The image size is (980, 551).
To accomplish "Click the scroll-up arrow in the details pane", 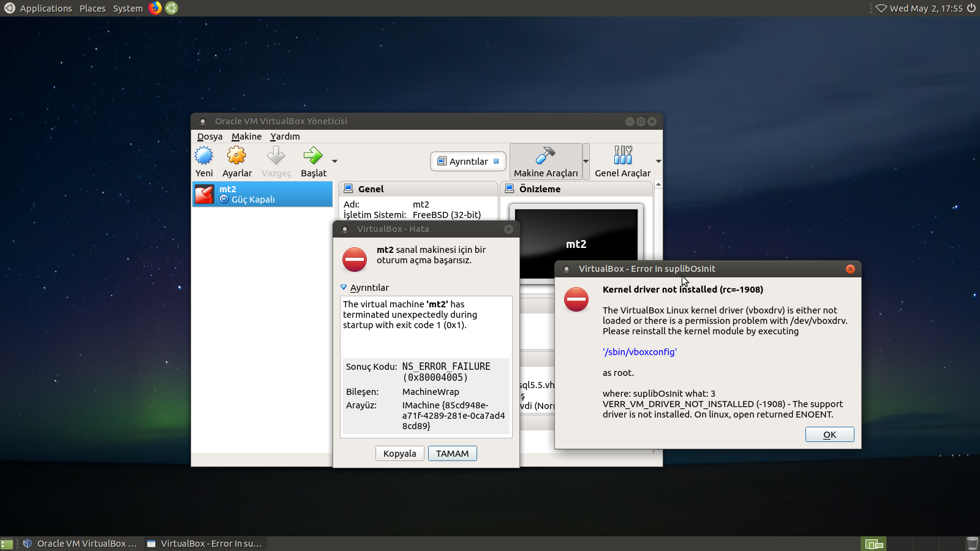I will 658,184.
